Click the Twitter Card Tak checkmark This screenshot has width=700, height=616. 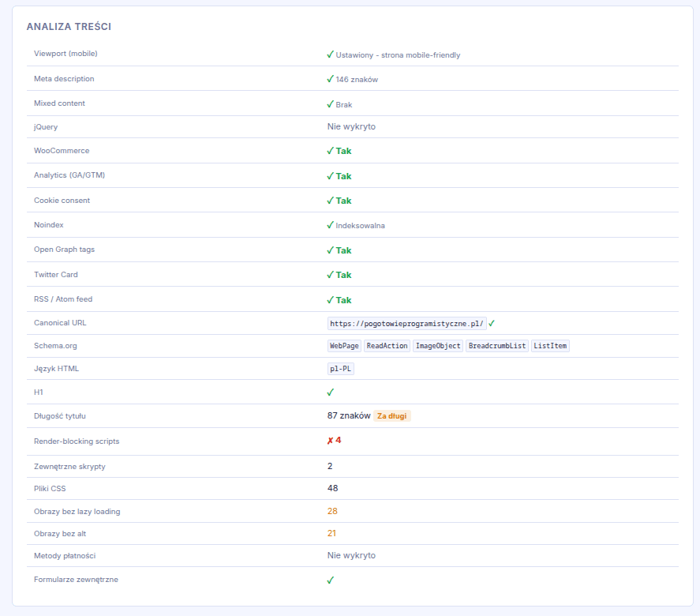pos(331,275)
